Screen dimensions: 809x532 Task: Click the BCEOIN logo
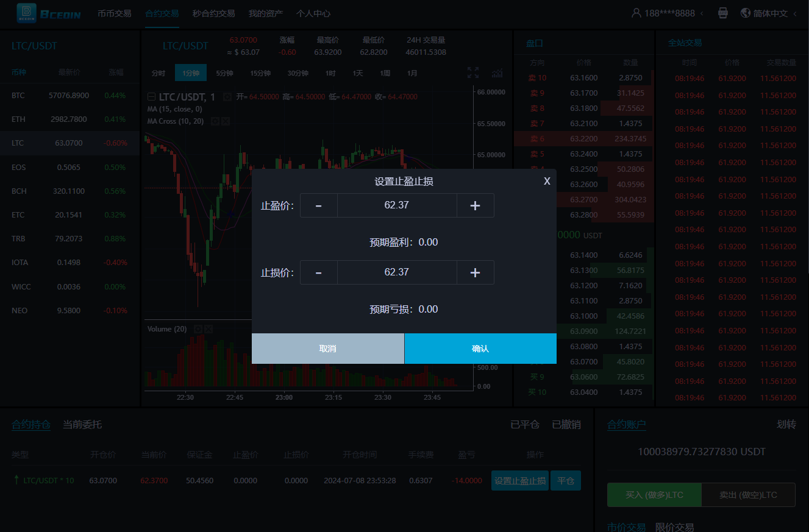[49, 13]
